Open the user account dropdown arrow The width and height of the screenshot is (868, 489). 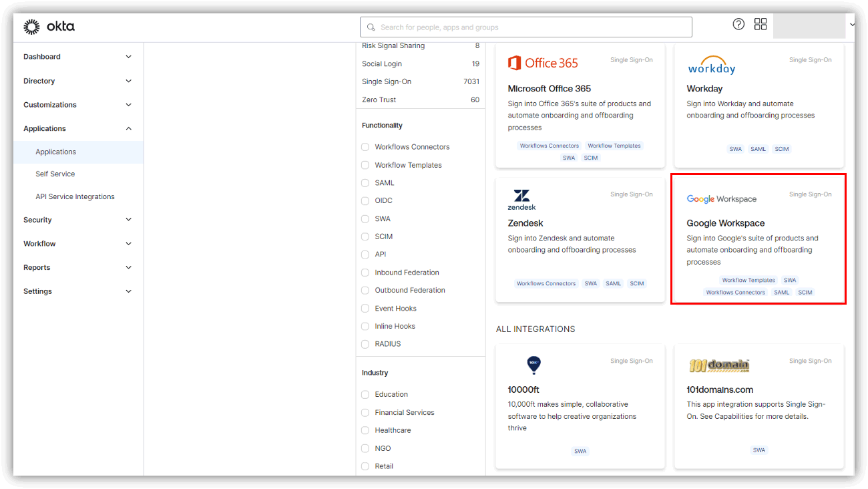(852, 25)
